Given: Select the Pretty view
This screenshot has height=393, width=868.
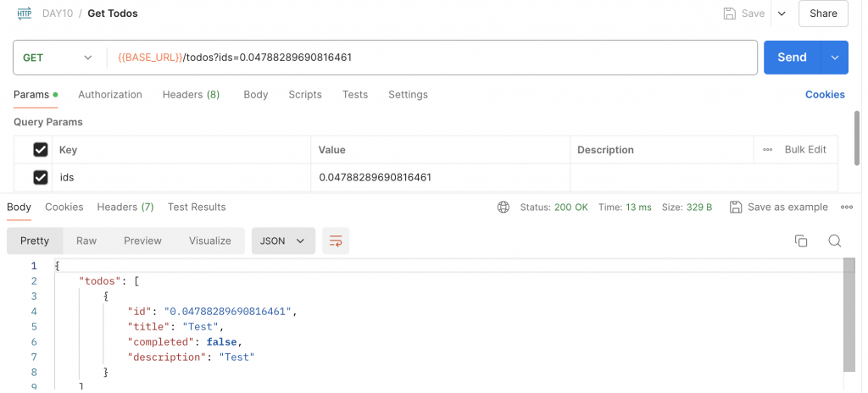Looking at the screenshot, I should (x=35, y=241).
